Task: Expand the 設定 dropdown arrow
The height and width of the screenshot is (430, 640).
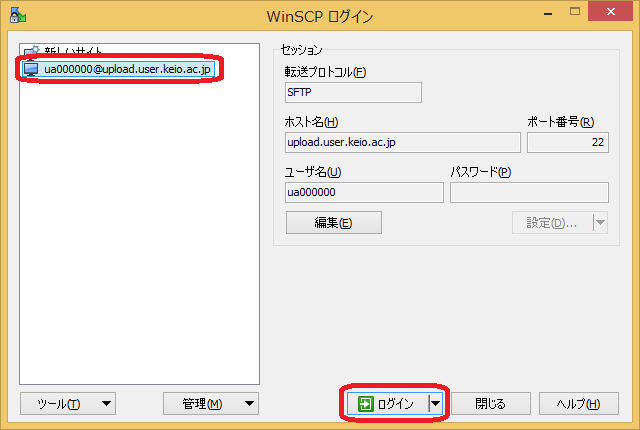Action: tap(599, 222)
